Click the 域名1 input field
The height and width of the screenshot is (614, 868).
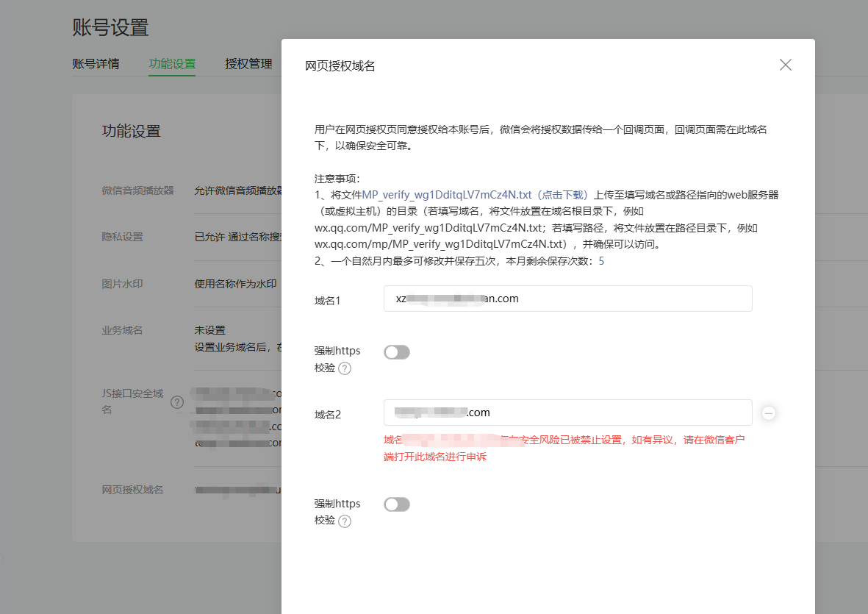pos(567,299)
